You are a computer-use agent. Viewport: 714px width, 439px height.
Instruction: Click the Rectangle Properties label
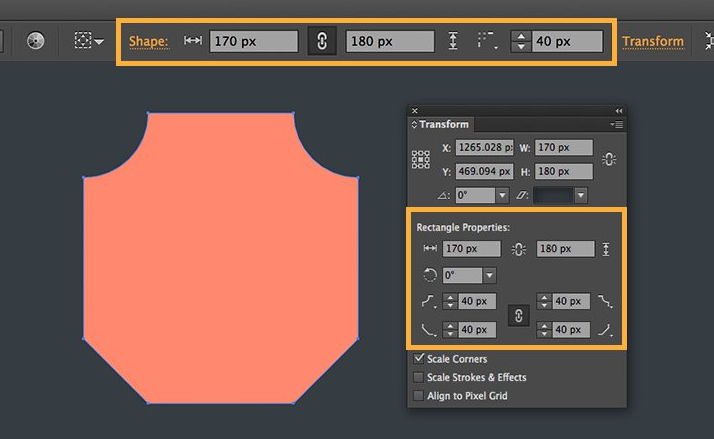[x=463, y=227]
